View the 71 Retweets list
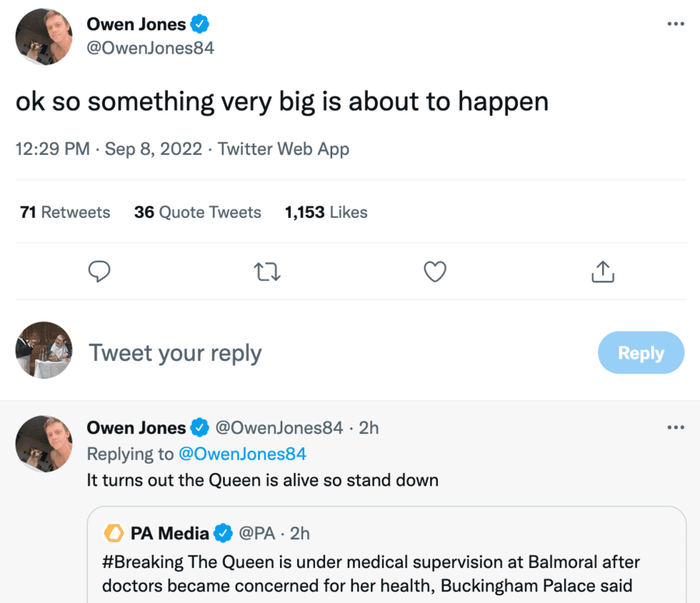The width and height of the screenshot is (700, 603). pyautogui.click(x=65, y=212)
